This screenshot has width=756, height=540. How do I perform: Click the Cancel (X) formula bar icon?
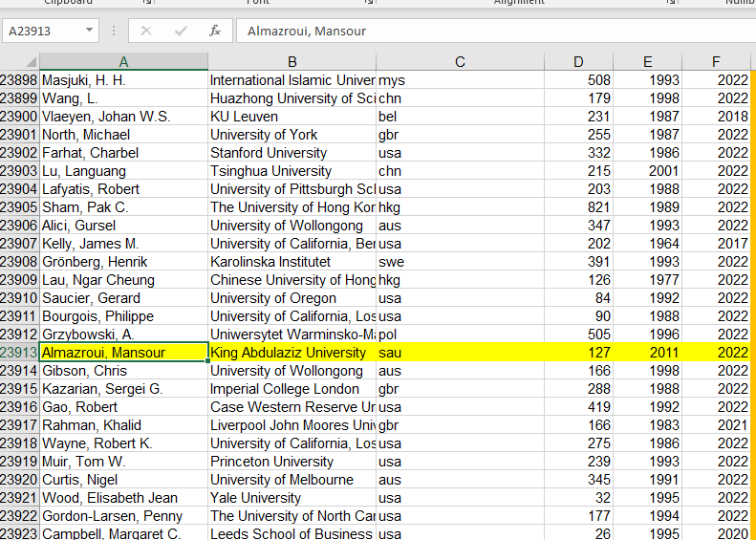click(146, 31)
